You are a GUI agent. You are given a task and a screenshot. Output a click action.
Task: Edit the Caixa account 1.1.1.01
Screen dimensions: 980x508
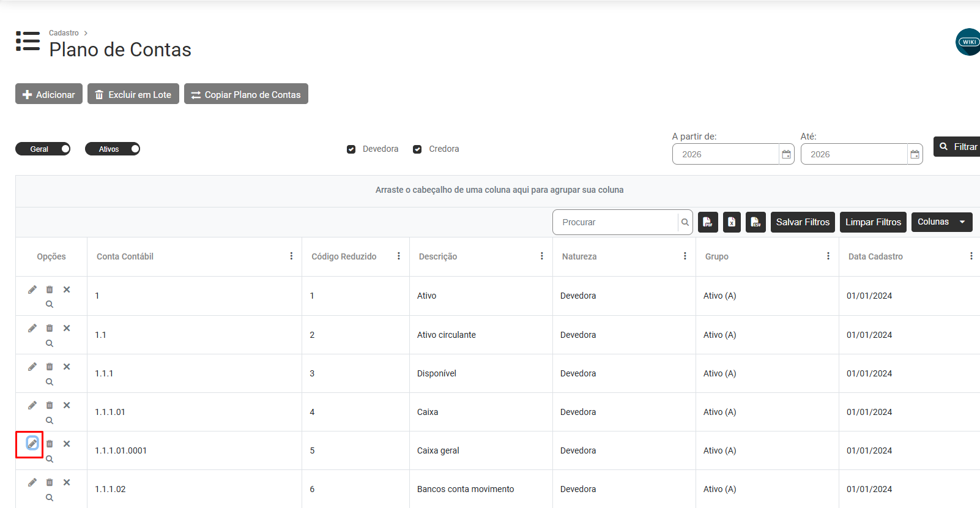(x=32, y=405)
